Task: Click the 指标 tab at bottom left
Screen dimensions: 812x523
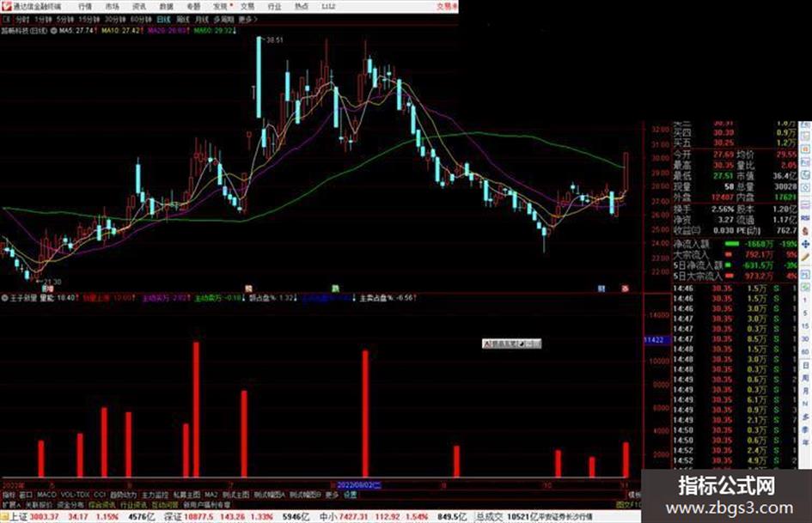Action: click(x=9, y=495)
